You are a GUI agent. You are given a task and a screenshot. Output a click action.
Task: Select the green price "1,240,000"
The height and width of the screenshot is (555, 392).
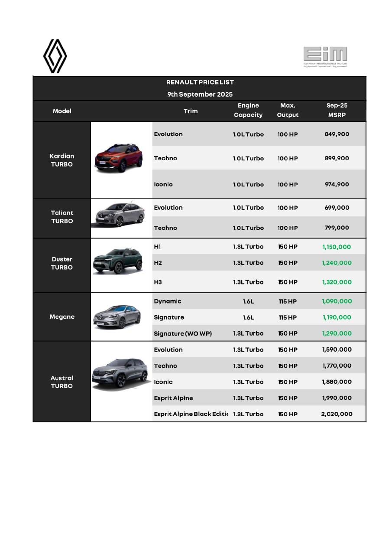tap(337, 263)
